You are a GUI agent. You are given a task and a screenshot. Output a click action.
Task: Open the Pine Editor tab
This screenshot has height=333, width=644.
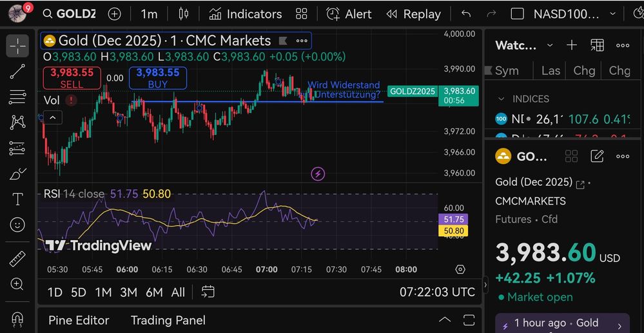[x=79, y=320]
